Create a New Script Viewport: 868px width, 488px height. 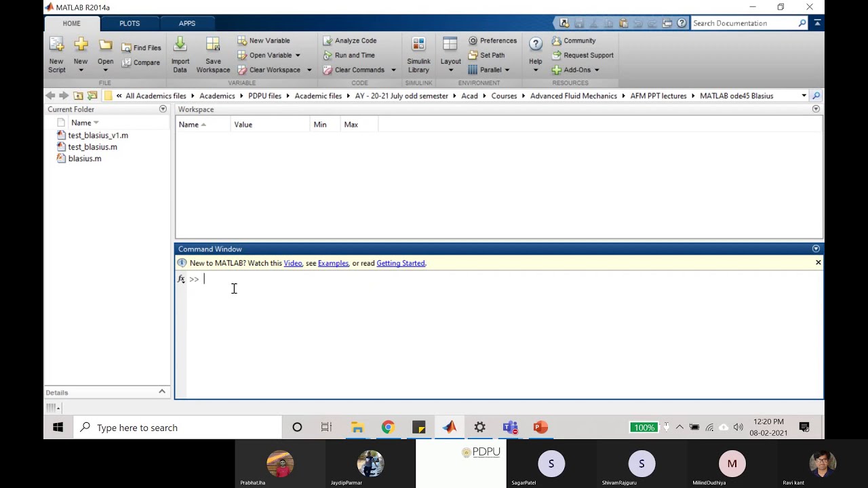(x=57, y=55)
